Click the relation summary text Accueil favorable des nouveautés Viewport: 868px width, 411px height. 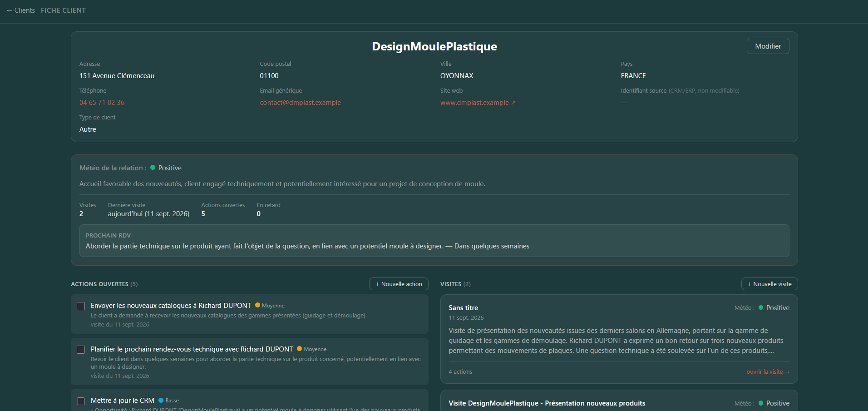click(x=282, y=184)
